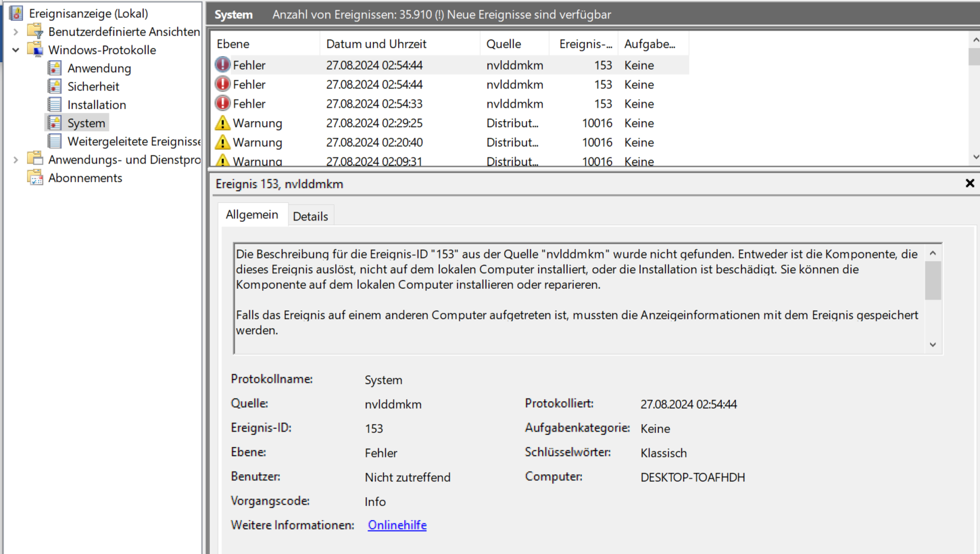Click the Anwendung log icon

coord(55,68)
